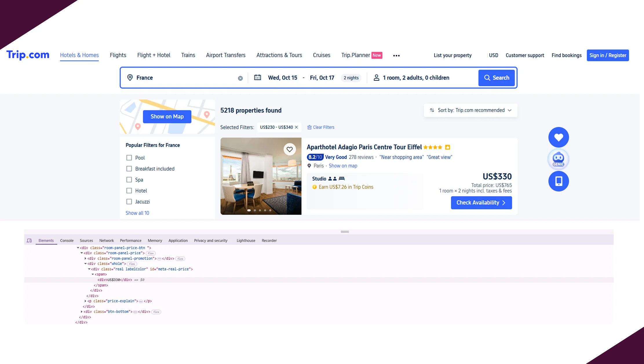Save hotel with heart icon on photo

tap(289, 149)
